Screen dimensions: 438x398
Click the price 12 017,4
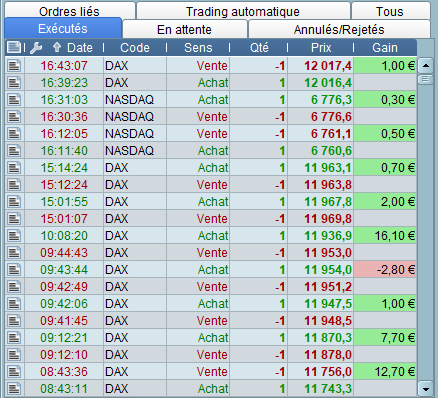coord(328,66)
